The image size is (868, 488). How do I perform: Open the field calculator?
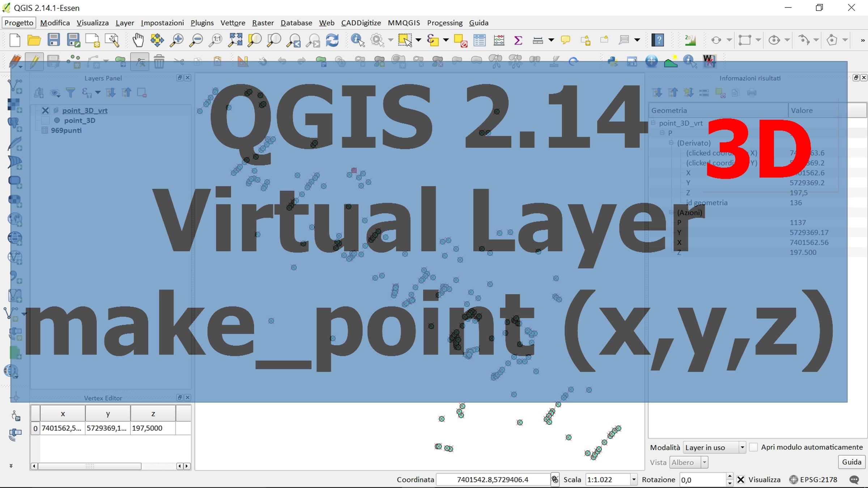click(x=499, y=40)
